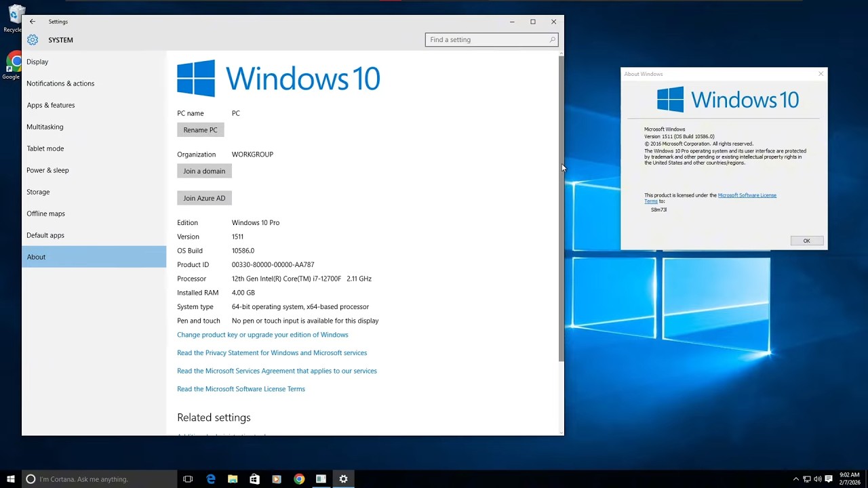This screenshot has height=488, width=868.
Task: Open the Microsoft Services Agreement link
Action: [x=277, y=371]
